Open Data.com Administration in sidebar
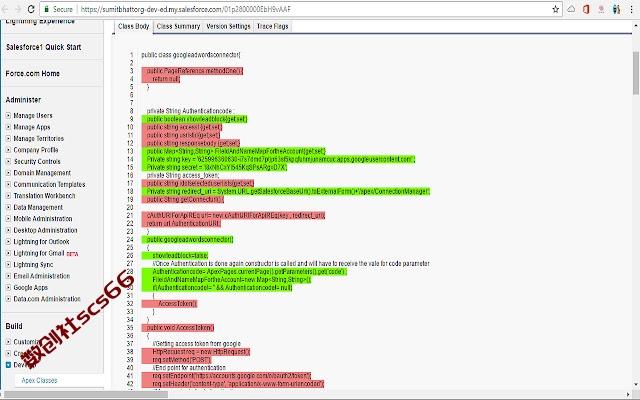The image size is (640, 400). pos(47,299)
